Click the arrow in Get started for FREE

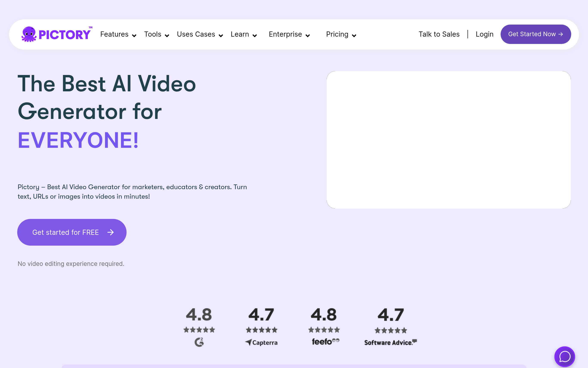click(x=111, y=232)
